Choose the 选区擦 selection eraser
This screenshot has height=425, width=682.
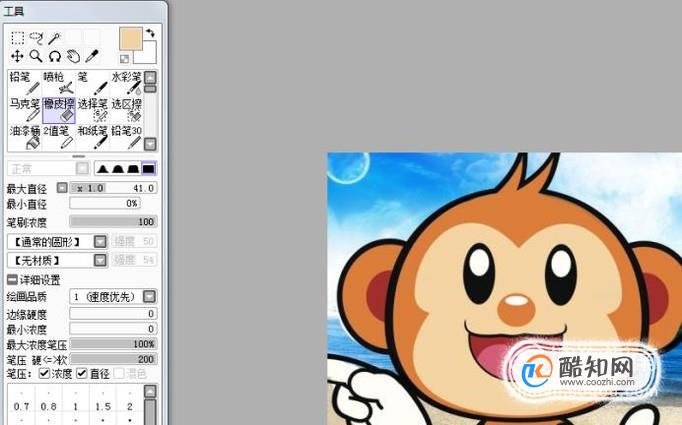[x=126, y=110]
